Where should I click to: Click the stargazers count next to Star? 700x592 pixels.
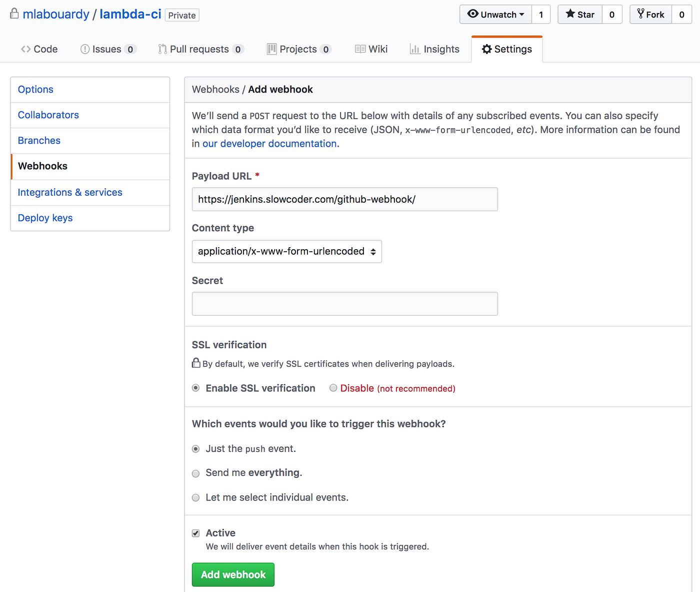click(x=612, y=15)
